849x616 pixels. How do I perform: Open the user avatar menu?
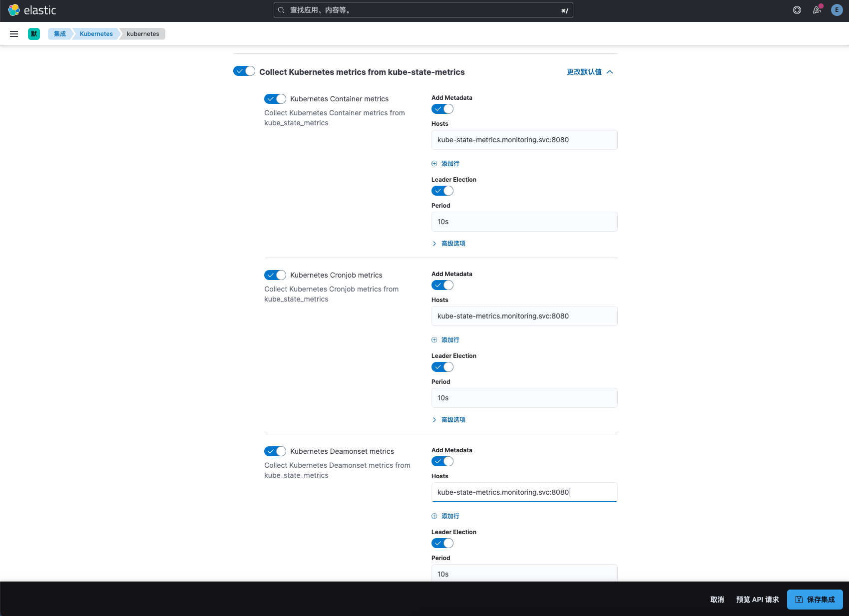(x=837, y=10)
